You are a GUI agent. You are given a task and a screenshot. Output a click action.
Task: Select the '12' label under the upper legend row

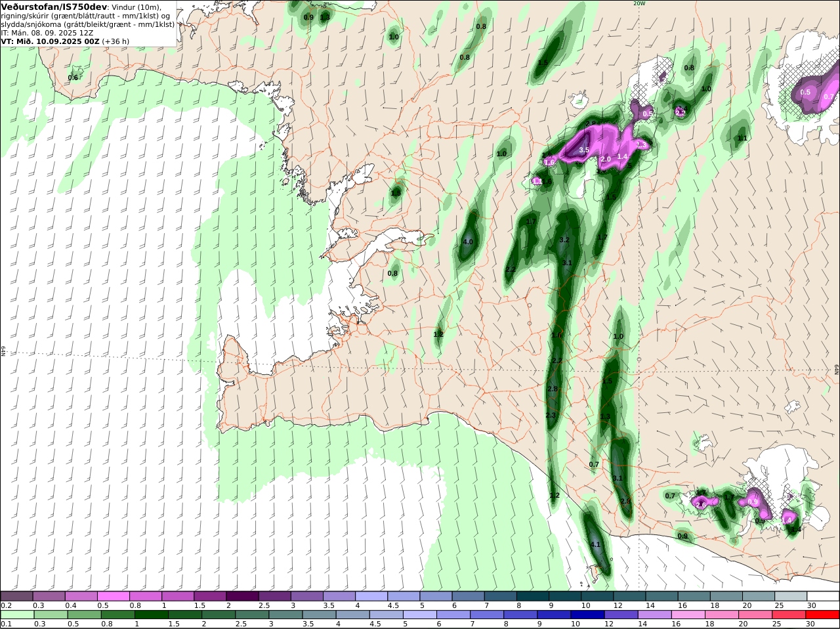[617, 605]
